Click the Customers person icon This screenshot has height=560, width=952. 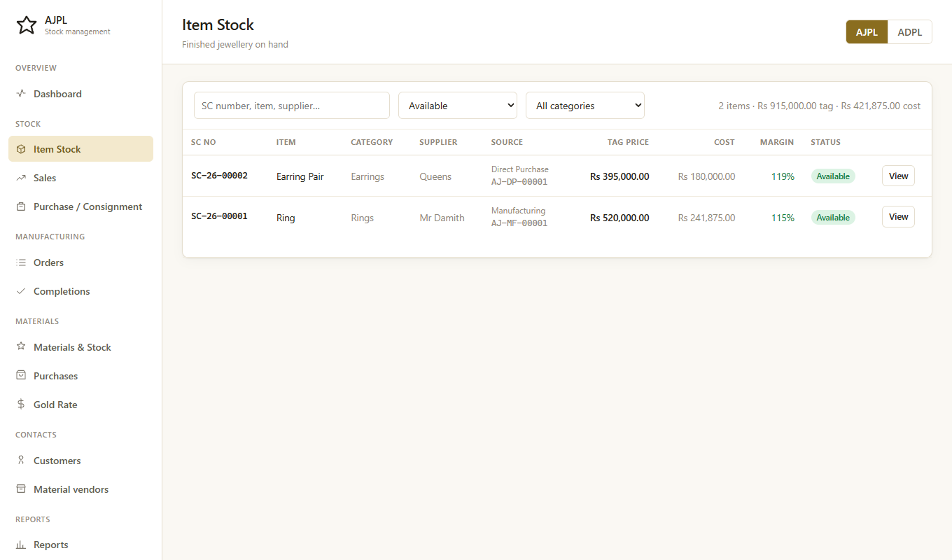(x=21, y=461)
